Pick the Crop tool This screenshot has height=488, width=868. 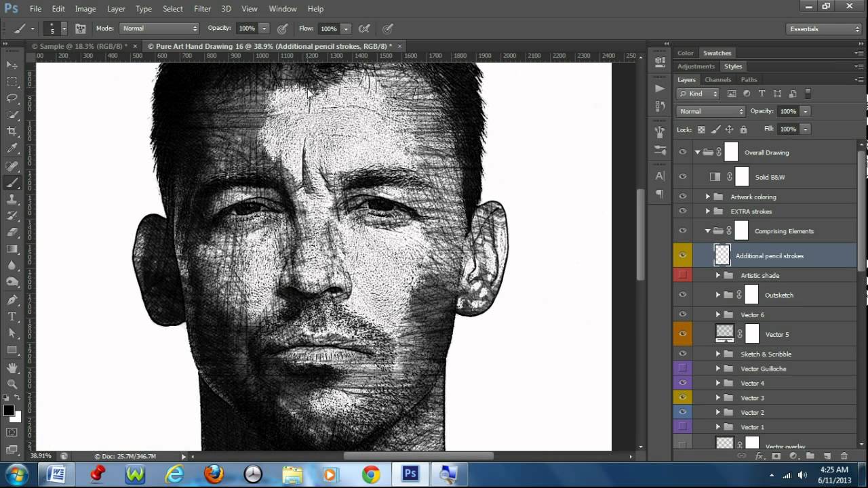coord(12,131)
